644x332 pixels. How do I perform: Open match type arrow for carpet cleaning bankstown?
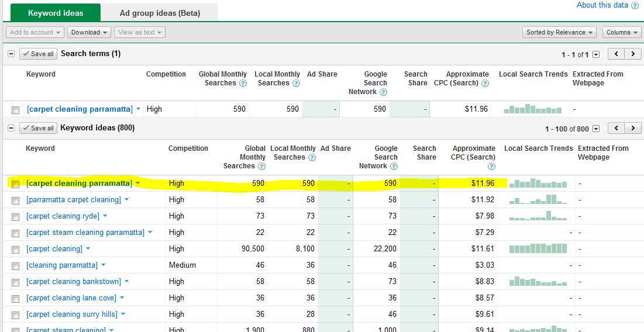point(126,282)
